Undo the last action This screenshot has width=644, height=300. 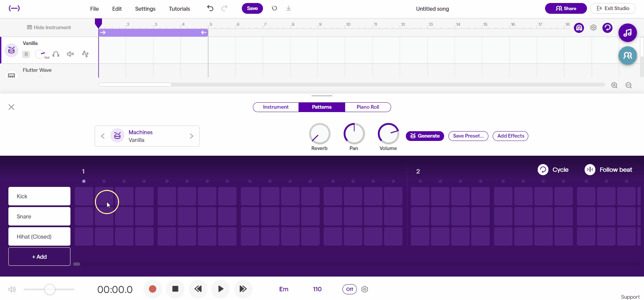click(x=210, y=8)
